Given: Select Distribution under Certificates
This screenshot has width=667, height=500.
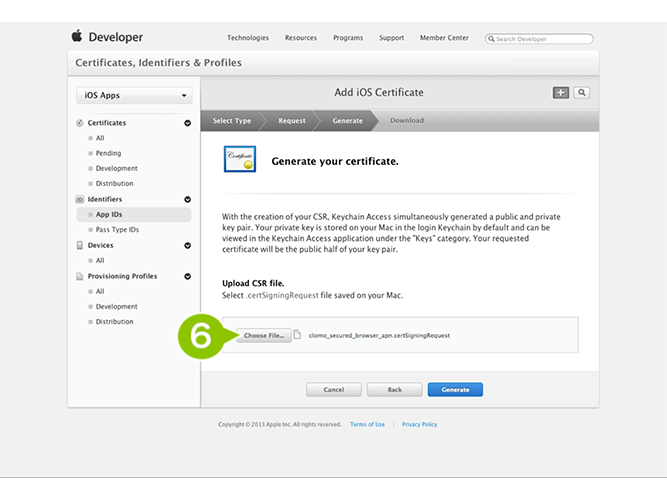Looking at the screenshot, I should tap(114, 183).
